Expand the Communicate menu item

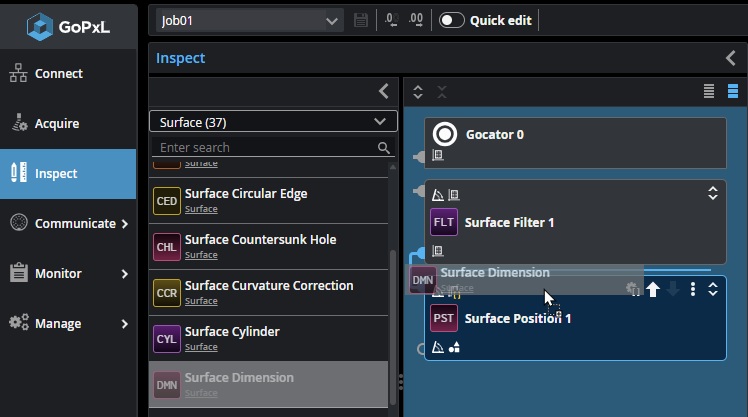pos(124,224)
